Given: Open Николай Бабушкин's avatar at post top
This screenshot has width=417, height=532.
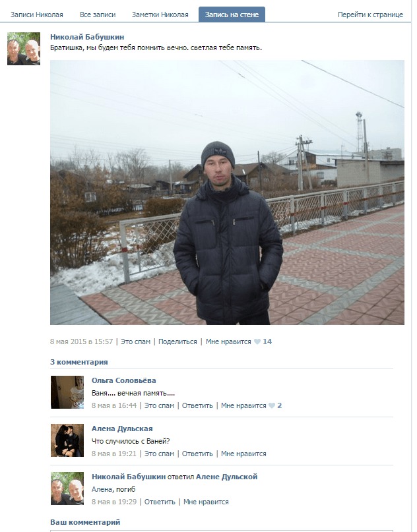Looking at the screenshot, I should tap(24, 49).
